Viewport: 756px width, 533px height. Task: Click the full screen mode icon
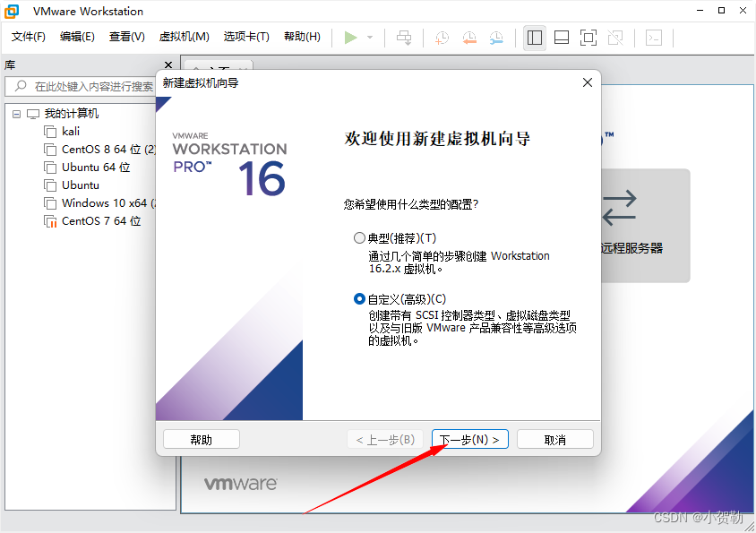588,37
